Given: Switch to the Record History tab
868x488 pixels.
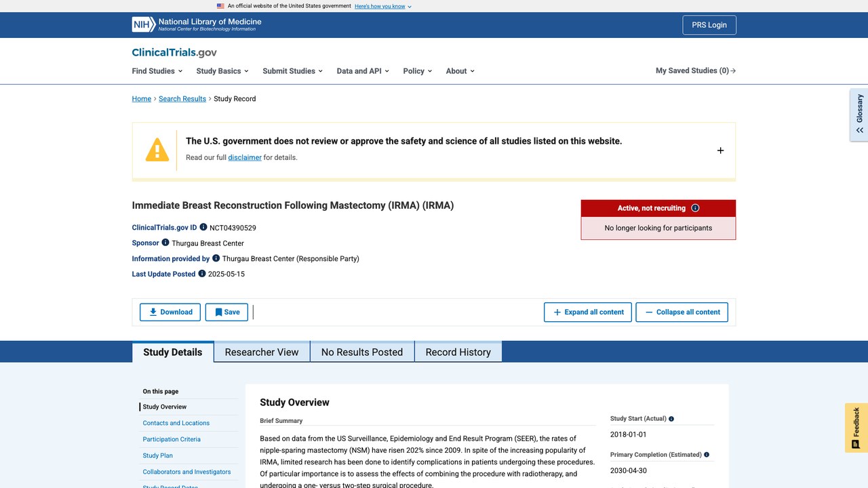Looking at the screenshot, I should (458, 352).
